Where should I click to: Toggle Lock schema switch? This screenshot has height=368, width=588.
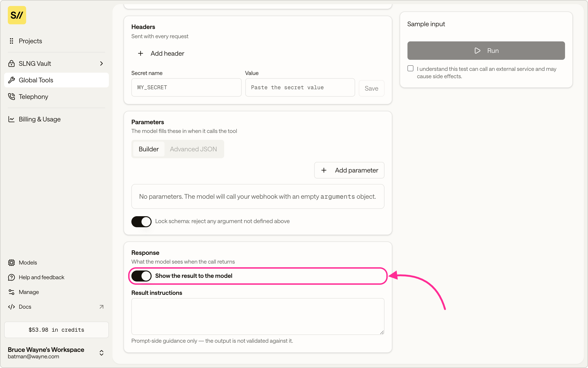141,221
